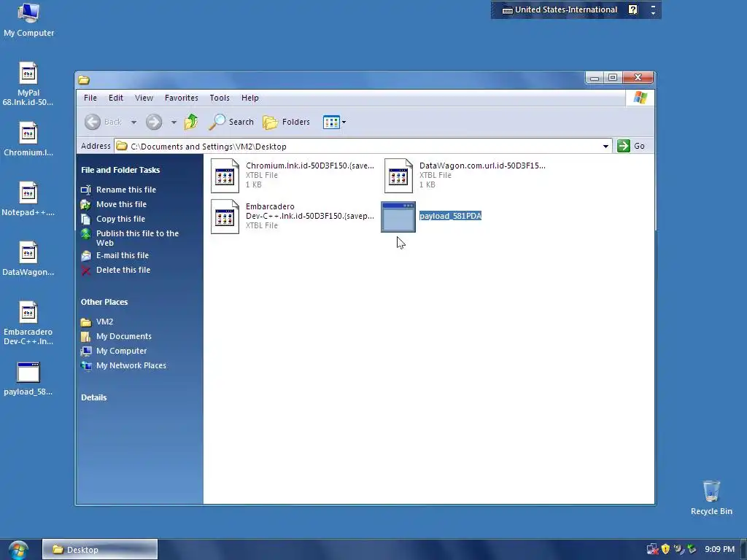
Task: Select the Chromium.l... desktop file icon
Action: click(28, 133)
